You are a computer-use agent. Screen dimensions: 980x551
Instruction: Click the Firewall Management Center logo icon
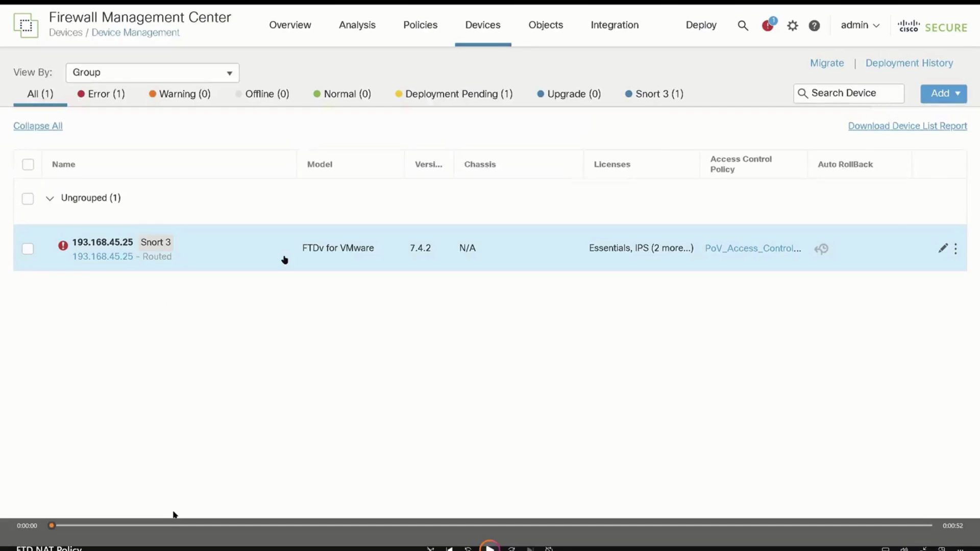click(x=26, y=25)
